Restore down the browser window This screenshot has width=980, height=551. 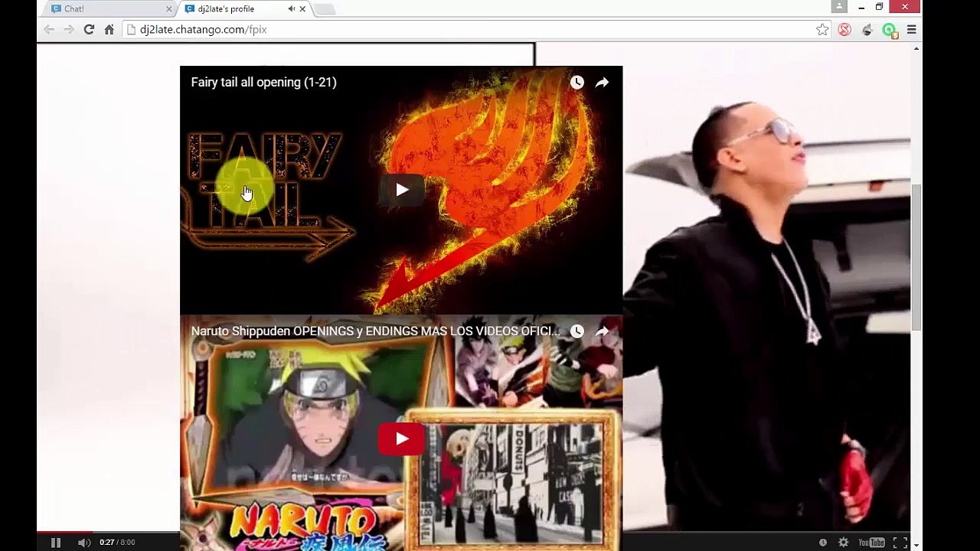[880, 7]
